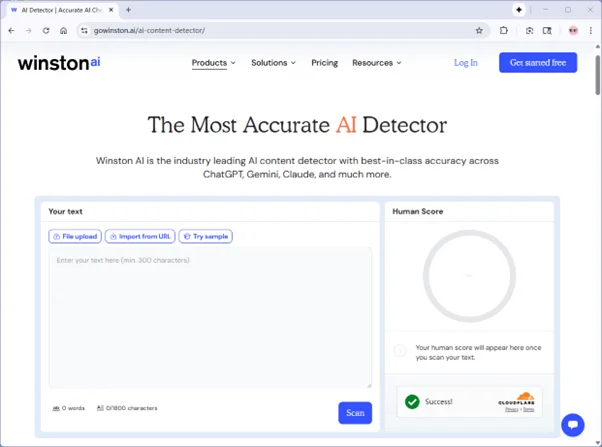Select the File upload option
This screenshot has width=602, height=447.
75,237
